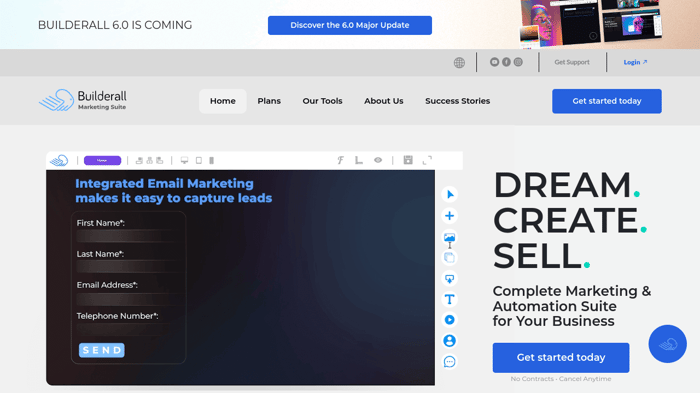Open the language globe icon
Image resolution: width=700 pixels, height=393 pixels.
pyautogui.click(x=459, y=63)
